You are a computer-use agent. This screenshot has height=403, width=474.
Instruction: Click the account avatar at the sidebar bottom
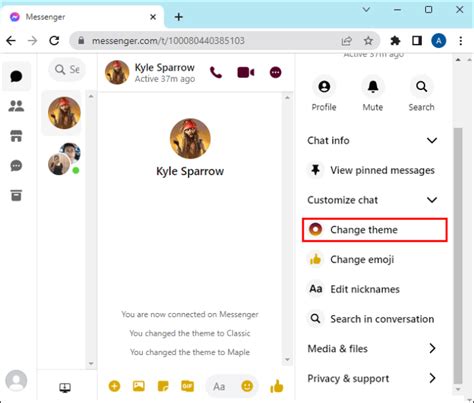pyautogui.click(x=16, y=380)
